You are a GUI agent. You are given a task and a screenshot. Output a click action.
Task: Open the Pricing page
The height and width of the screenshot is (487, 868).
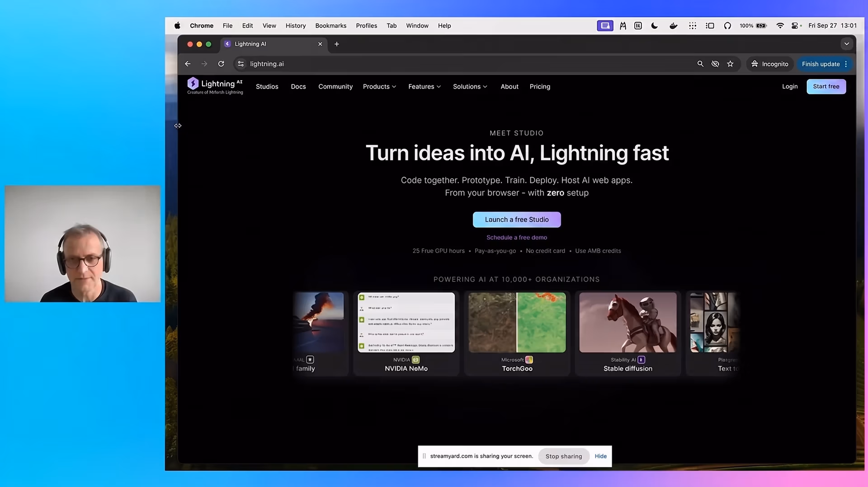[540, 86]
